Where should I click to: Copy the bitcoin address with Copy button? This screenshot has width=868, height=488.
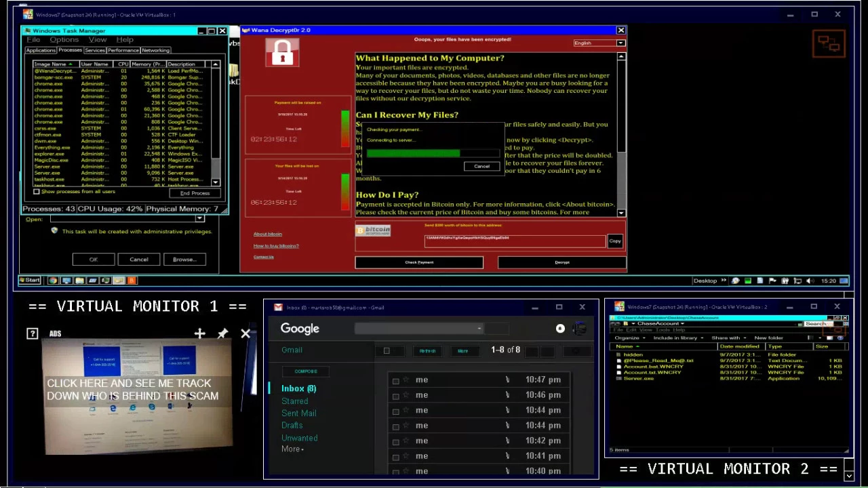(615, 241)
